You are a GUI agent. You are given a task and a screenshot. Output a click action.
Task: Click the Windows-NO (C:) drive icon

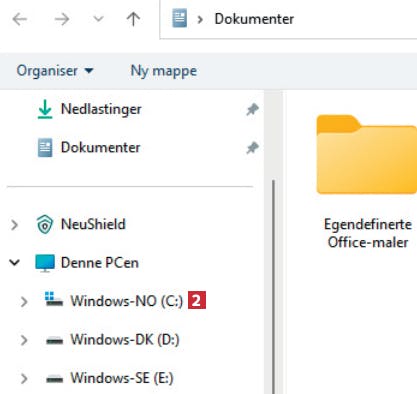click(54, 299)
